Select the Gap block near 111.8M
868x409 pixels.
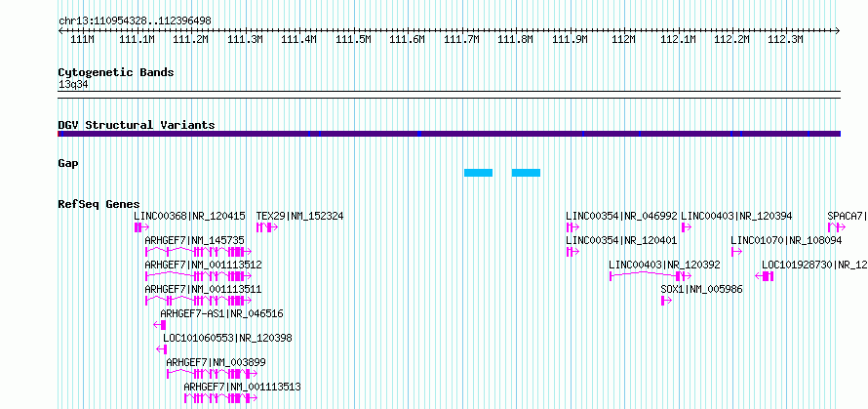pyautogui.click(x=526, y=173)
